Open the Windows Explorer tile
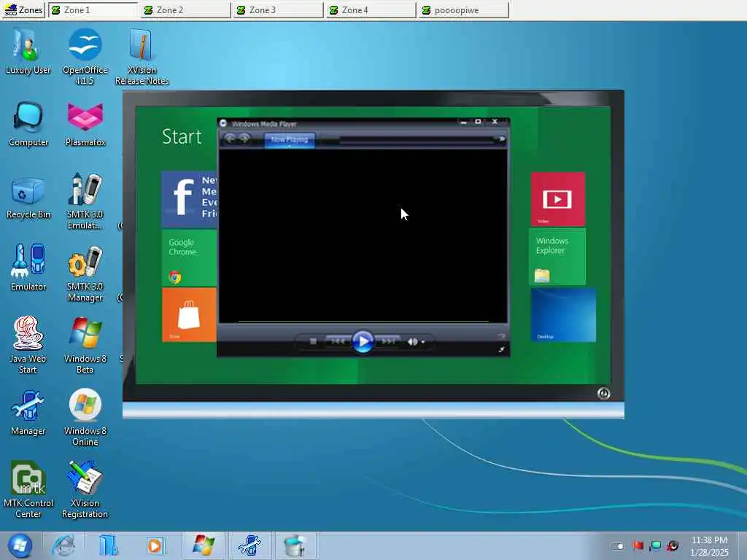747x560 pixels. tap(558, 257)
